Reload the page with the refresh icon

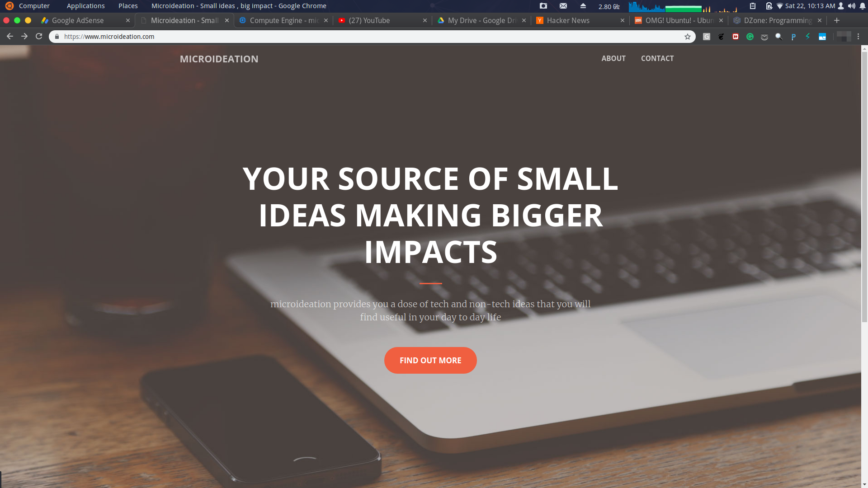tap(39, 36)
